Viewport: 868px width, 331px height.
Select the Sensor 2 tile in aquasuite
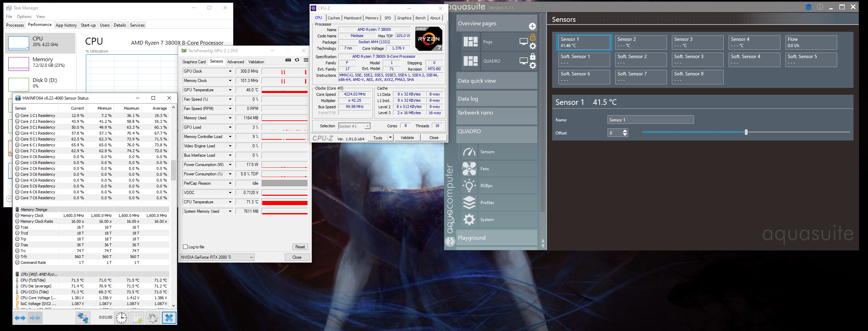pyautogui.click(x=640, y=42)
